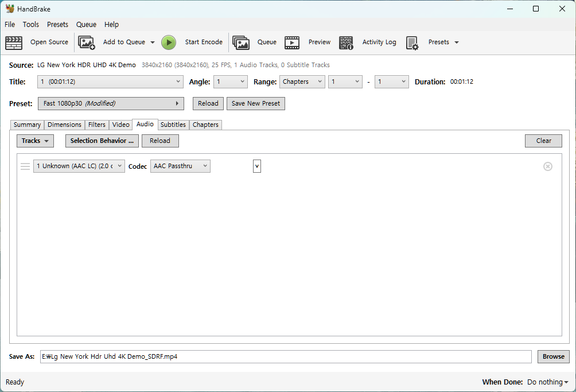The width and height of the screenshot is (576, 392).
Task: Click the Preview filmstrip icon
Action: tap(292, 42)
